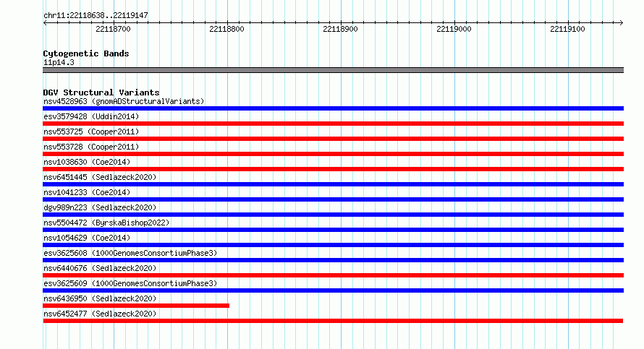Viewport: 644px width, 349px height.
Task: Open nsv553725 (Cooper2011) variant label
Action: click(x=91, y=132)
